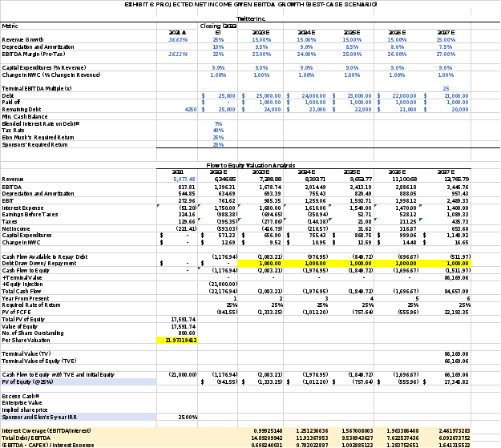Click 'Interest Coverage (EBITDA/Interest)' label
This screenshot has width=501, height=448.
tap(46, 430)
